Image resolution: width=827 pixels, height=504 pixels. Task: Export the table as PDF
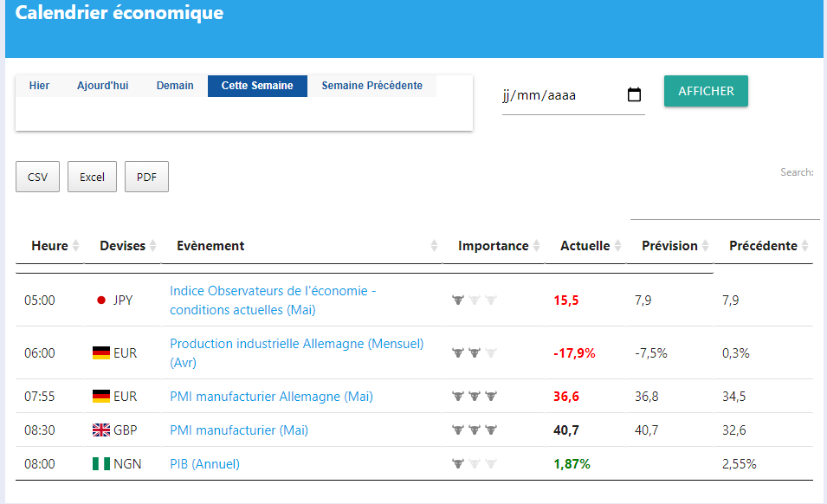[x=146, y=177]
